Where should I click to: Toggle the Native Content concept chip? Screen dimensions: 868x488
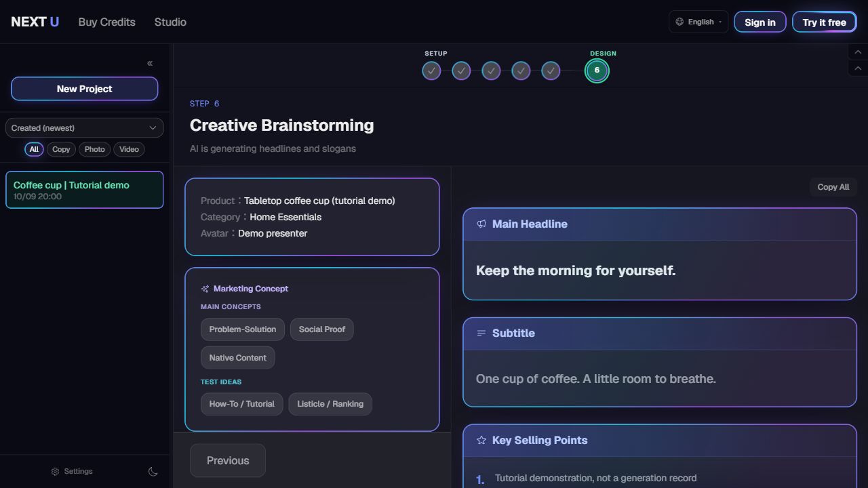(x=238, y=358)
